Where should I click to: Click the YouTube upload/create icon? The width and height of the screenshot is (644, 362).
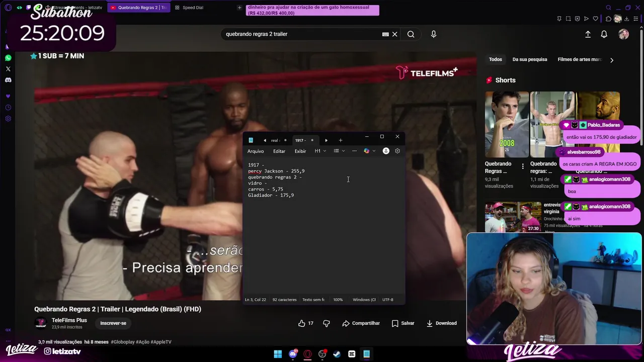pyautogui.click(x=588, y=34)
